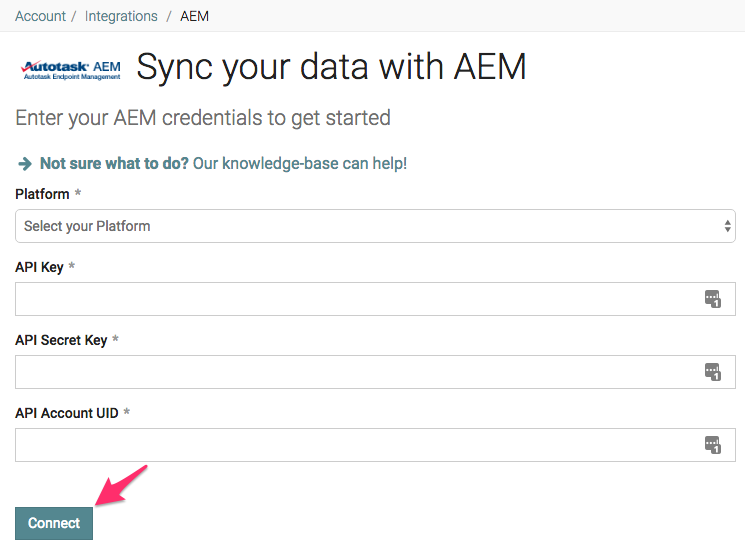
Task: Click the AEM breadcrumb item
Action: coord(194,16)
